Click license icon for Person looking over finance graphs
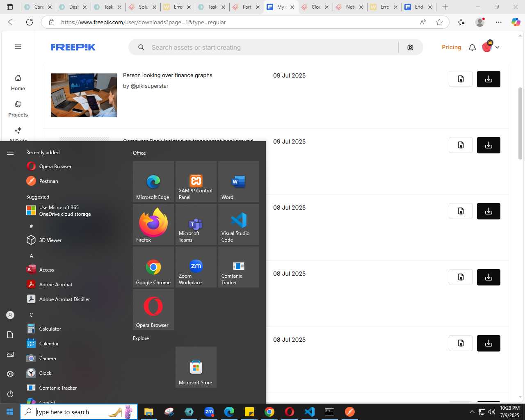This screenshot has height=420, width=525. (461, 79)
